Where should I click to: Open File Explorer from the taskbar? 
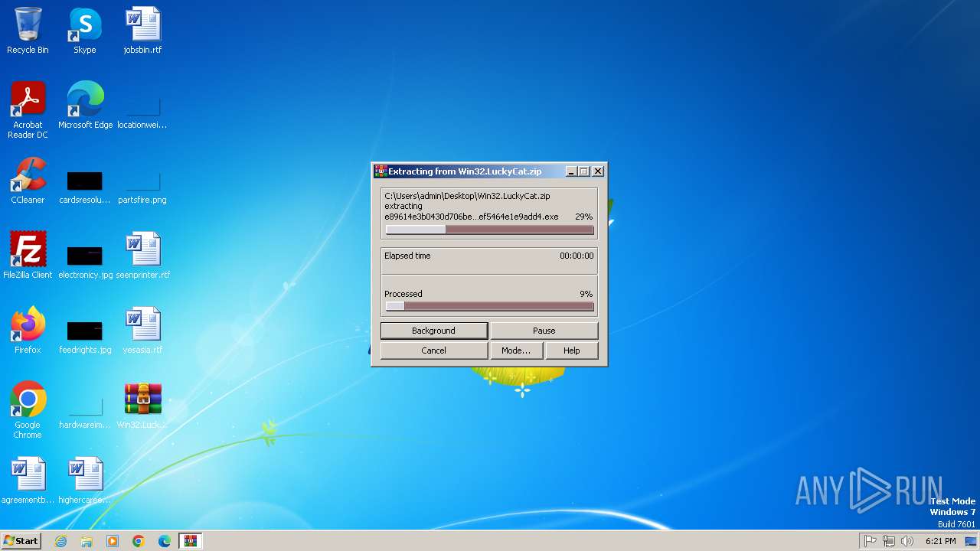pyautogui.click(x=87, y=541)
